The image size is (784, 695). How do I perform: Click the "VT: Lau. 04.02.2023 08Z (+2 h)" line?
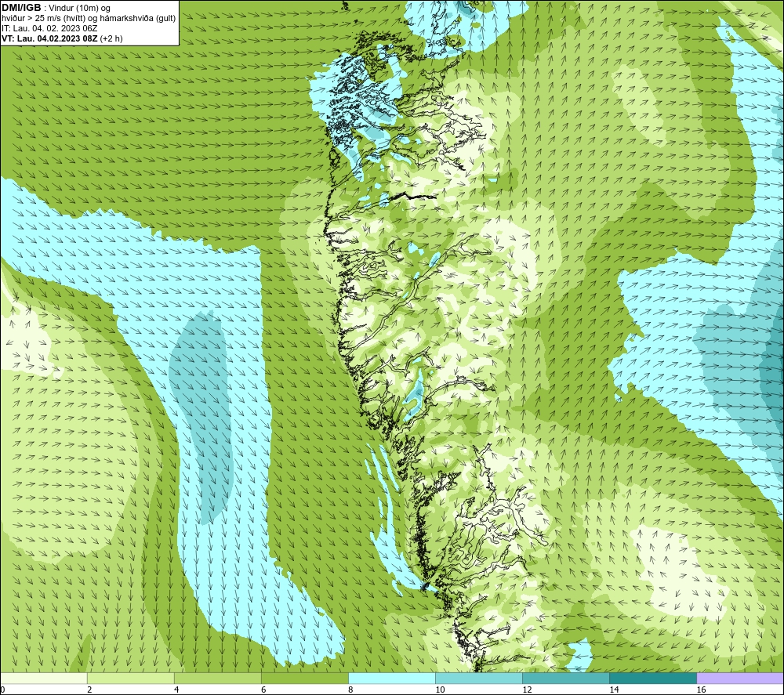[x=62, y=38]
